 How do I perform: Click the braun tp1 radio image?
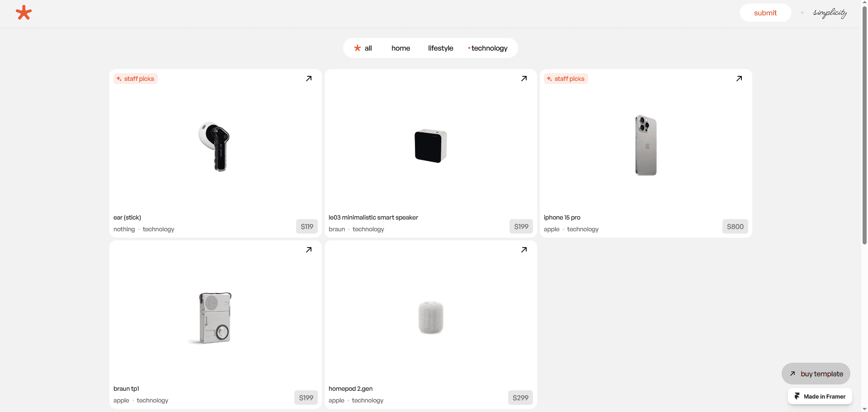tap(215, 318)
